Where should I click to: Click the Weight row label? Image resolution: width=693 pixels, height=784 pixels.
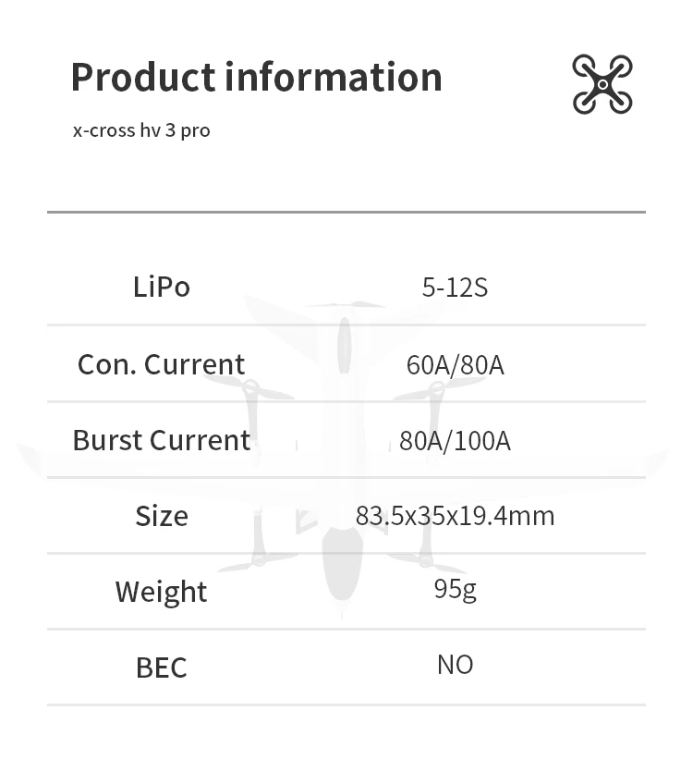tap(161, 592)
